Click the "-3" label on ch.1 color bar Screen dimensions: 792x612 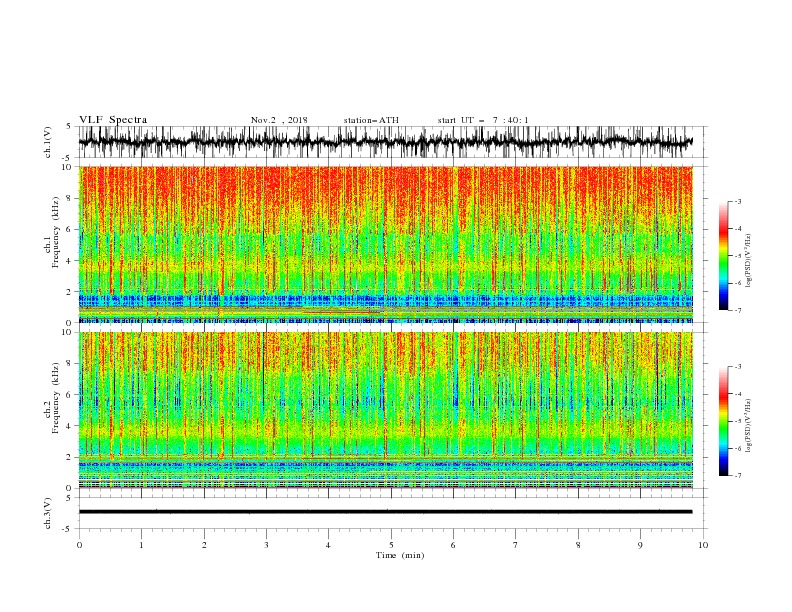pyautogui.click(x=737, y=201)
